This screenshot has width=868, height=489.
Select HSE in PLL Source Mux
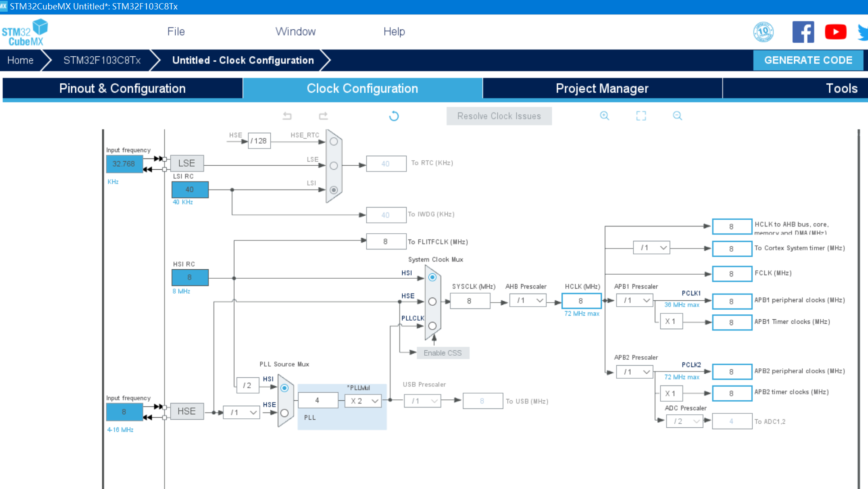click(284, 412)
